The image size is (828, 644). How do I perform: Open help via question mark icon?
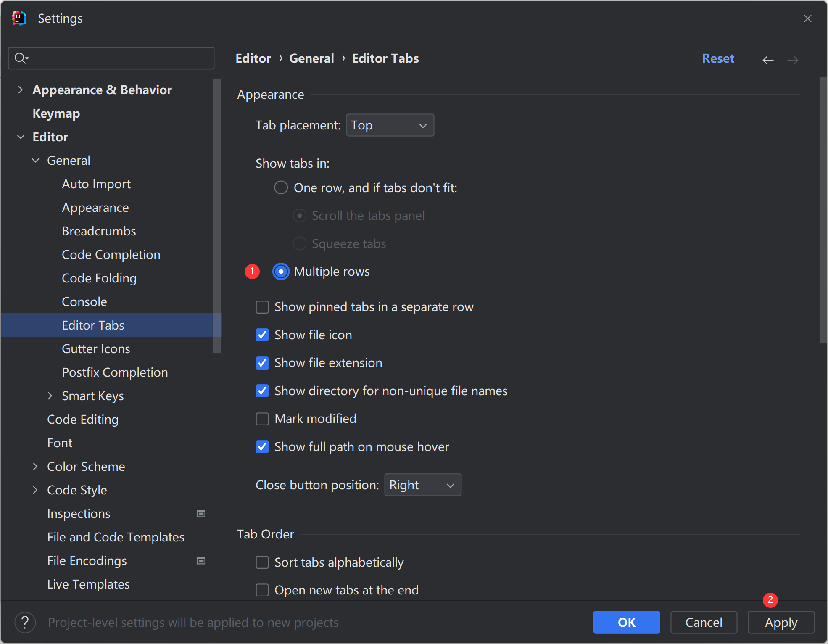(25, 622)
